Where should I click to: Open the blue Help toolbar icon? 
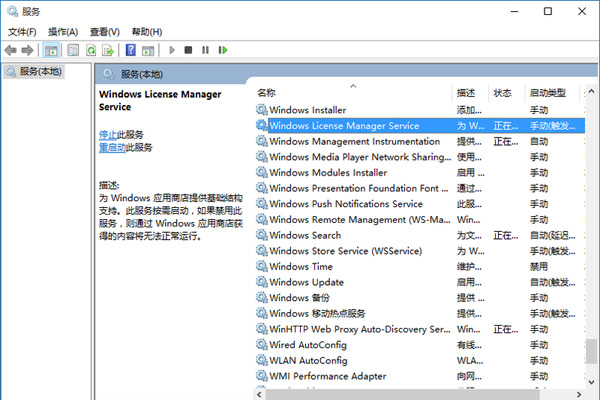(x=130, y=49)
